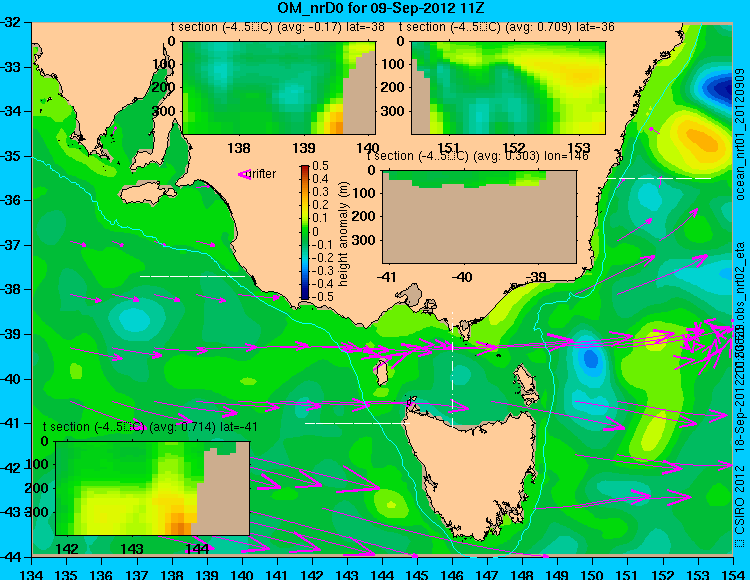
Task: Click the orange warm eddy near 153E, 34.7S
Action: coord(702,139)
